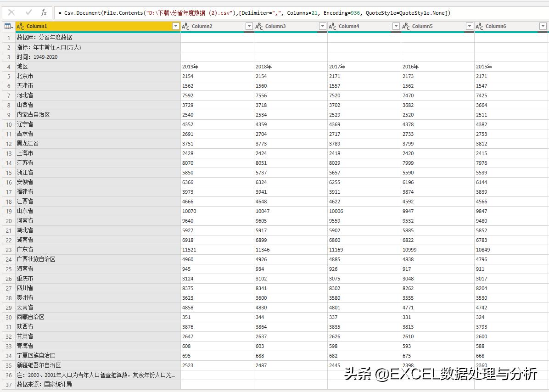Image resolution: width=549 pixels, height=392 pixels.
Task: Confirm the formula with the checkmark icon
Action: (28, 12)
